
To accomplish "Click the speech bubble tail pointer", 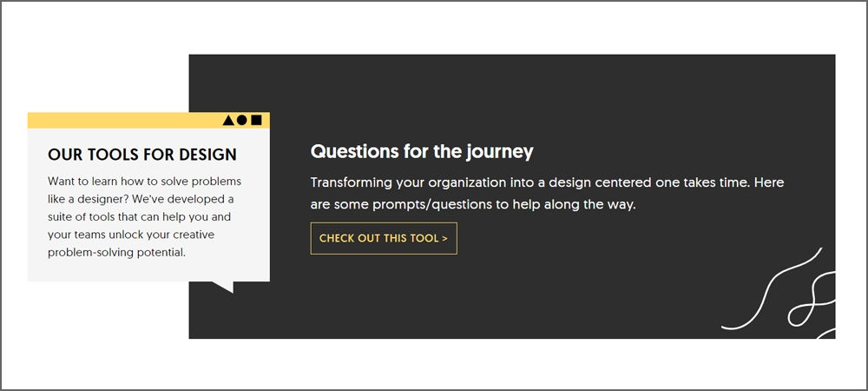I will [x=224, y=287].
